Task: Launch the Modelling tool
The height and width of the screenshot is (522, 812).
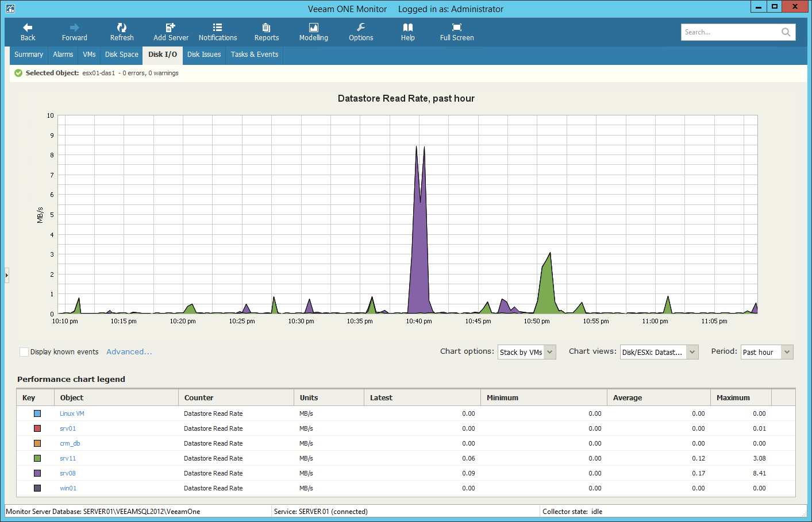Action: pyautogui.click(x=314, y=32)
